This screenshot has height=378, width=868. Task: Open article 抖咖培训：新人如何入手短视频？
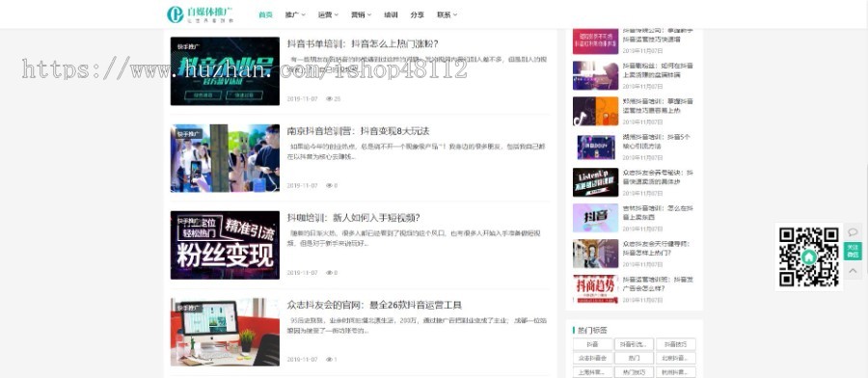[353, 218]
